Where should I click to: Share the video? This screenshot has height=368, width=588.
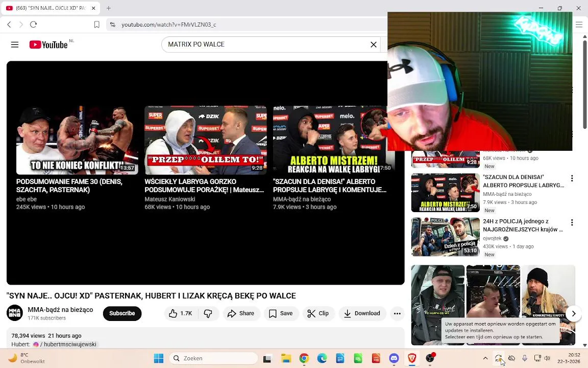pyautogui.click(x=241, y=313)
